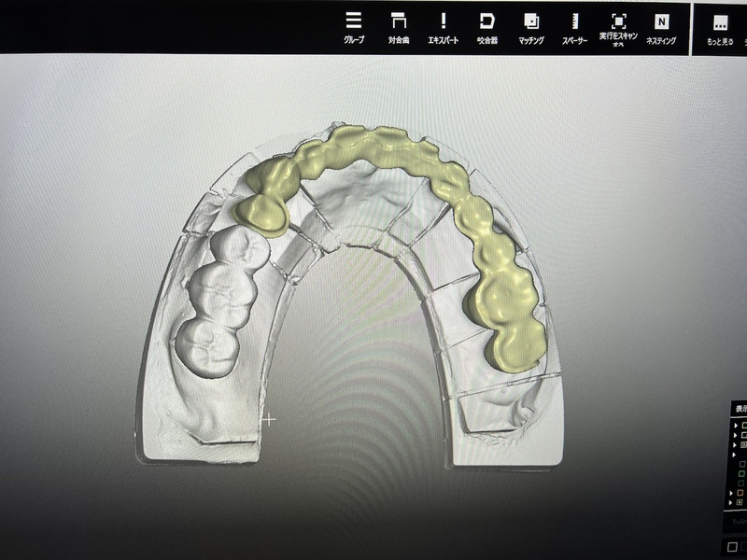747x560 pixels.
Task: Open the グループ (Group) tool
Action: pos(354,27)
